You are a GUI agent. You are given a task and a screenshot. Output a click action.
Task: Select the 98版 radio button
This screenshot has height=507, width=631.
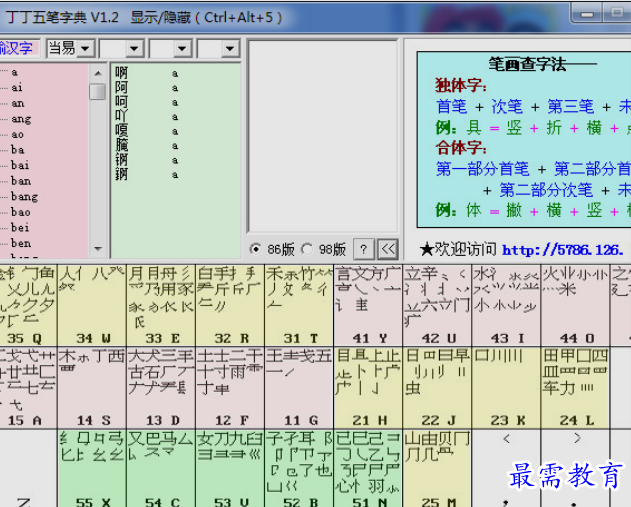(307, 249)
